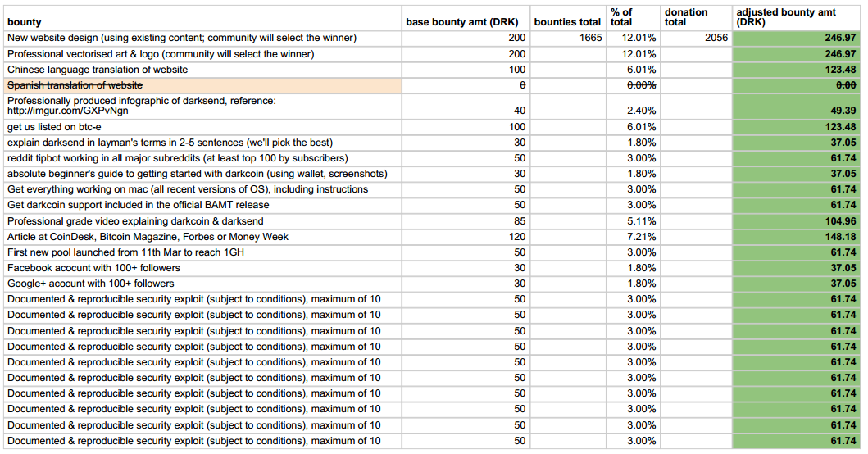
Task: Click 'Get everything working on mac' cell
Action: click(x=202, y=189)
